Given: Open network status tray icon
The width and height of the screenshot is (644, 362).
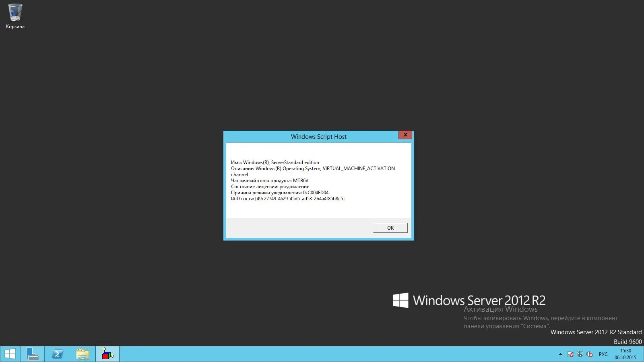Looking at the screenshot, I should pyautogui.click(x=580, y=354).
